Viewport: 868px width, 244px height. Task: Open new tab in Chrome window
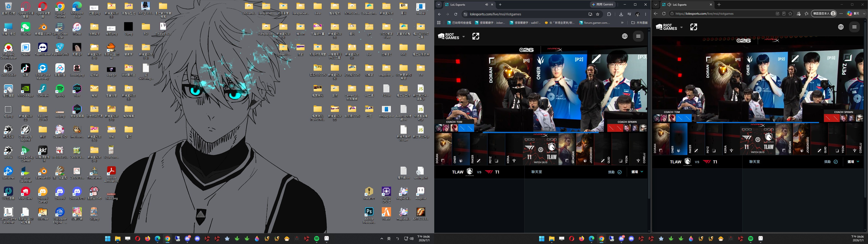500,5
